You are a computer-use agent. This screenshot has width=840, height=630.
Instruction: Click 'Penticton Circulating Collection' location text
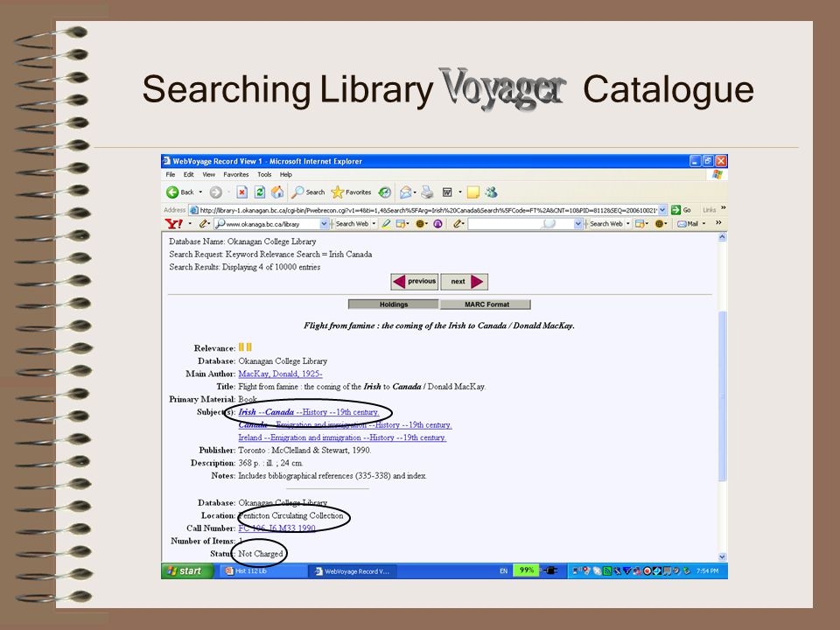[290, 515]
